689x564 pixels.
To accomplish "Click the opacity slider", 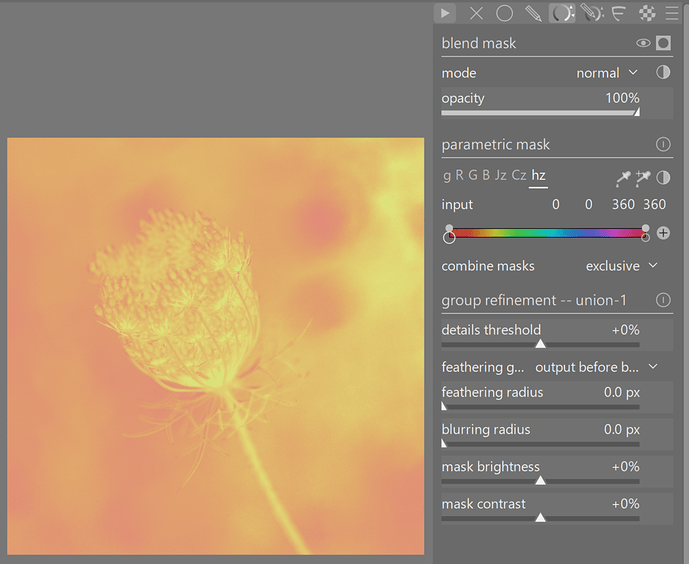I will [x=540, y=113].
